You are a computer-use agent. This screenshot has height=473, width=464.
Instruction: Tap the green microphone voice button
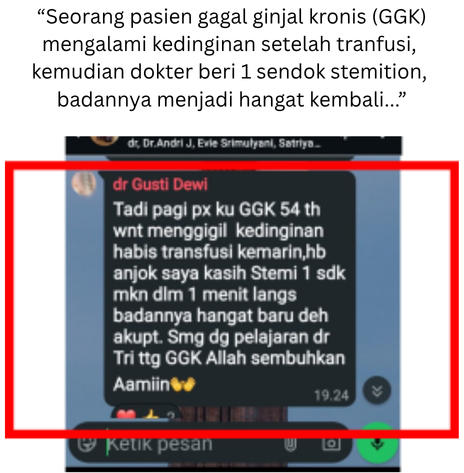pyautogui.click(x=377, y=443)
